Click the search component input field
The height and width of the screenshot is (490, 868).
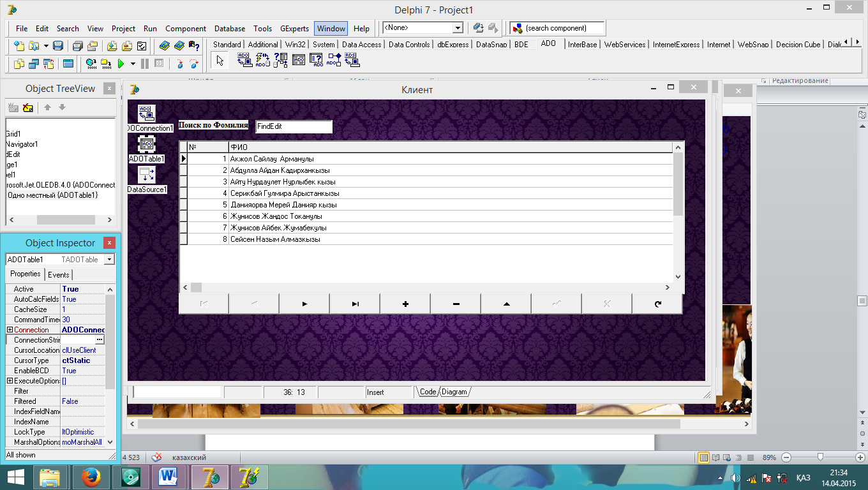coord(557,28)
